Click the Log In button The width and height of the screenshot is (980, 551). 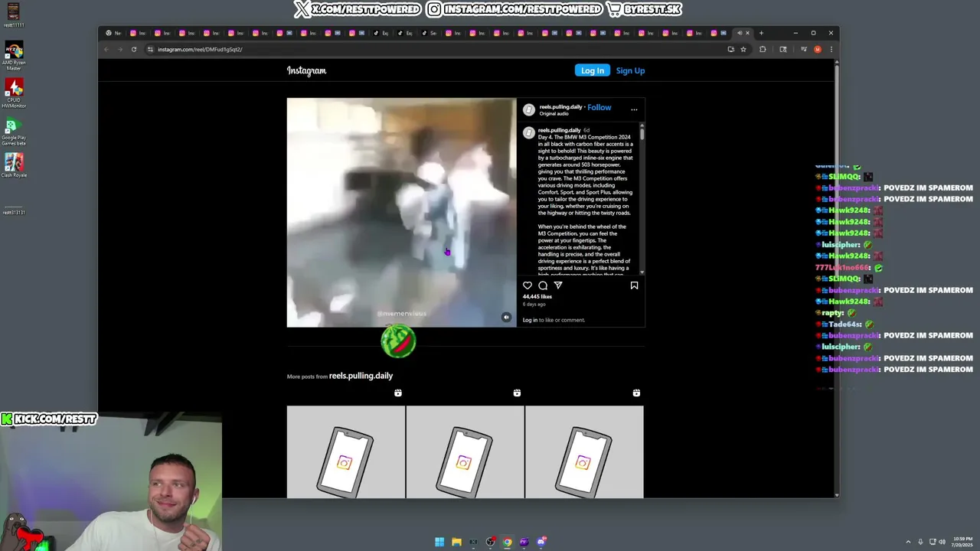click(593, 70)
